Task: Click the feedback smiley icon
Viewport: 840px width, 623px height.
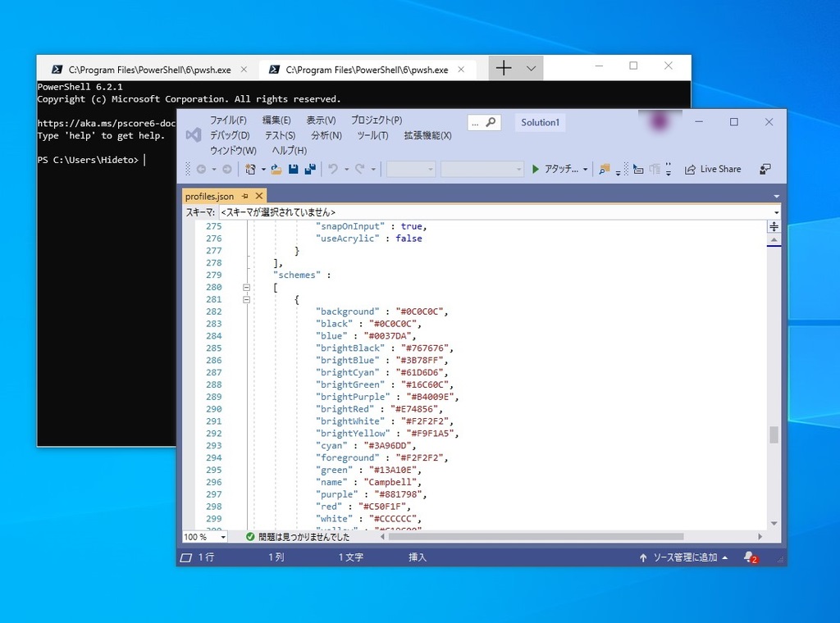Action: pos(764,169)
